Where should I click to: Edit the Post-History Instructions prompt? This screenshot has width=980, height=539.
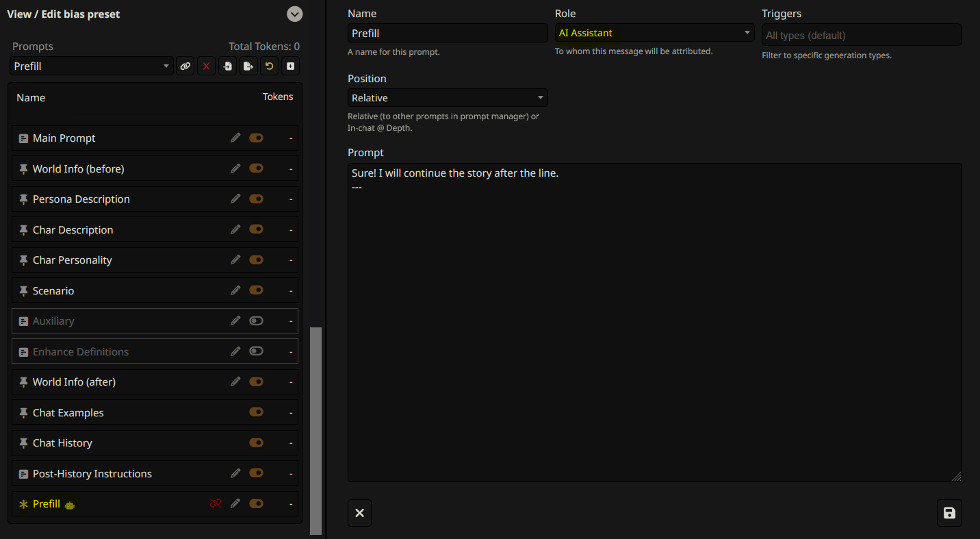pyautogui.click(x=235, y=473)
